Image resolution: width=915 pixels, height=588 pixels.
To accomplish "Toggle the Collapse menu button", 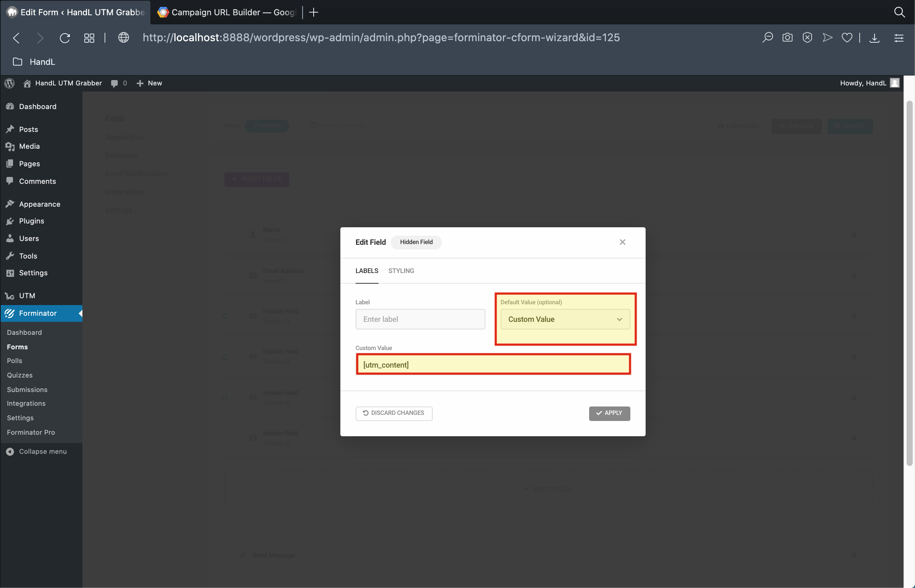I will click(x=37, y=451).
